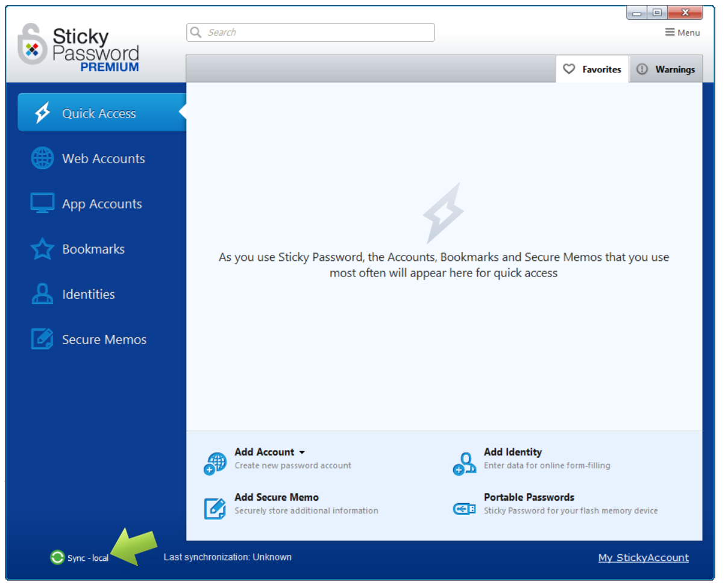The height and width of the screenshot is (585, 728).
Task: Click the Portable Passwords label
Action: point(529,497)
